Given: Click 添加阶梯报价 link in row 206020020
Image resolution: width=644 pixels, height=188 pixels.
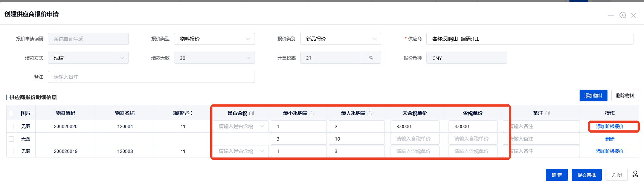Looking at the screenshot, I should (x=610, y=127).
